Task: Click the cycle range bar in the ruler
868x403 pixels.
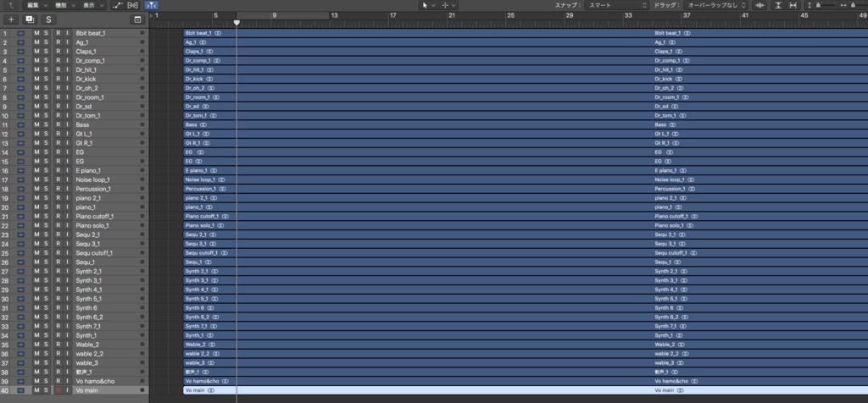Action: tap(283, 15)
